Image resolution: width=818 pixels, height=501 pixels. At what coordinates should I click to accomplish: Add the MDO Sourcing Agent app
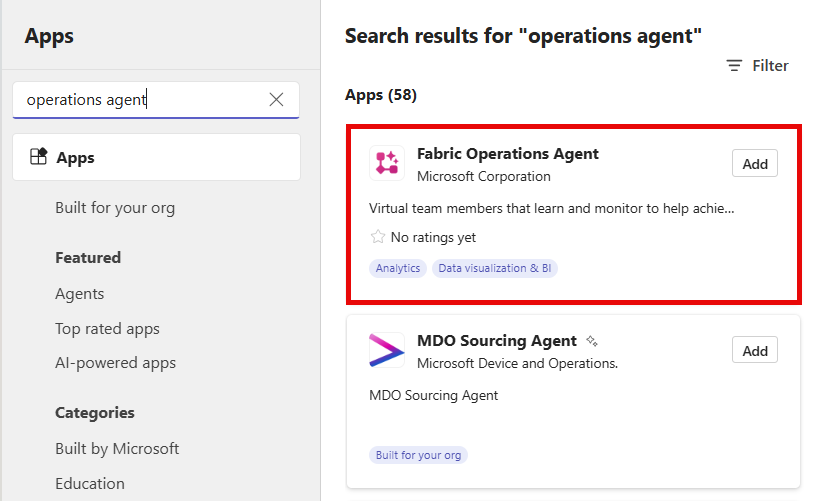pyautogui.click(x=755, y=350)
